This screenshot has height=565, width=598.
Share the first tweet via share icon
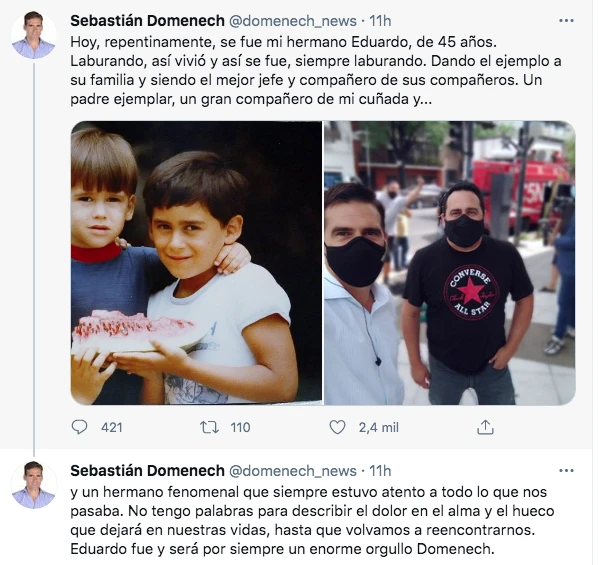coord(485,427)
